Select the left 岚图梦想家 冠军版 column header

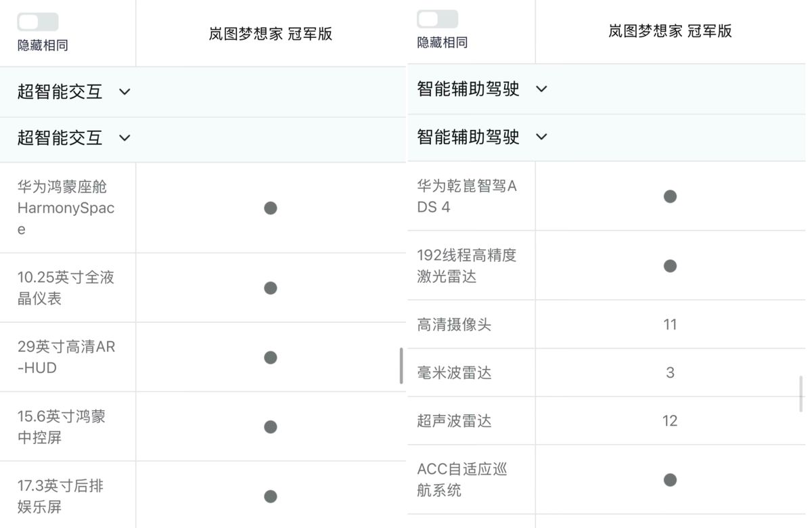pos(271,34)
